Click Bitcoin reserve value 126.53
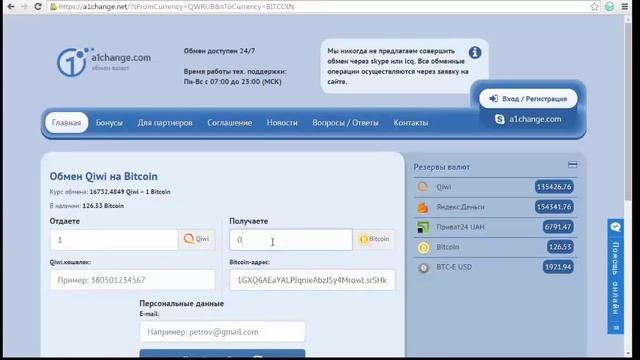Screen dimensions: 640x360 point(560,247)
